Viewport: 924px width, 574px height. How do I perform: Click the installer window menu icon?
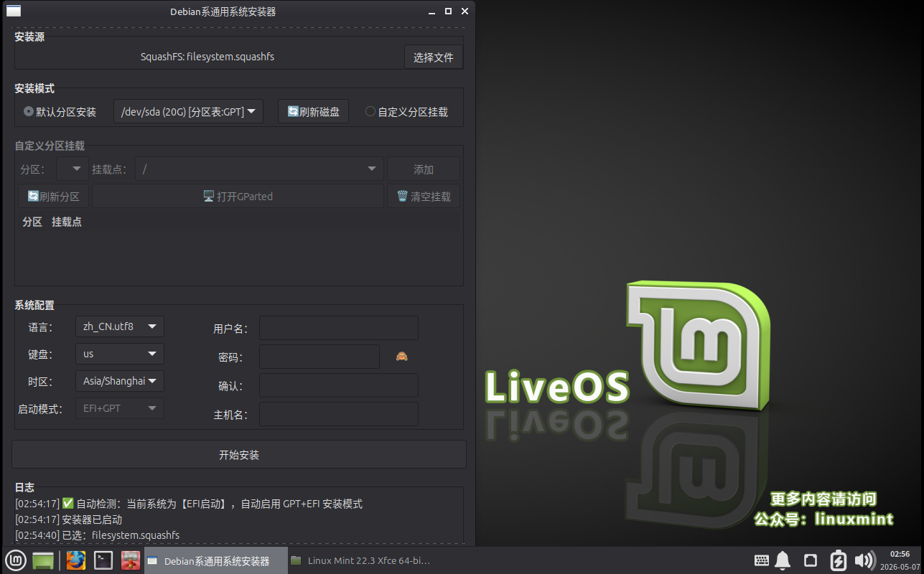point(14,11)
